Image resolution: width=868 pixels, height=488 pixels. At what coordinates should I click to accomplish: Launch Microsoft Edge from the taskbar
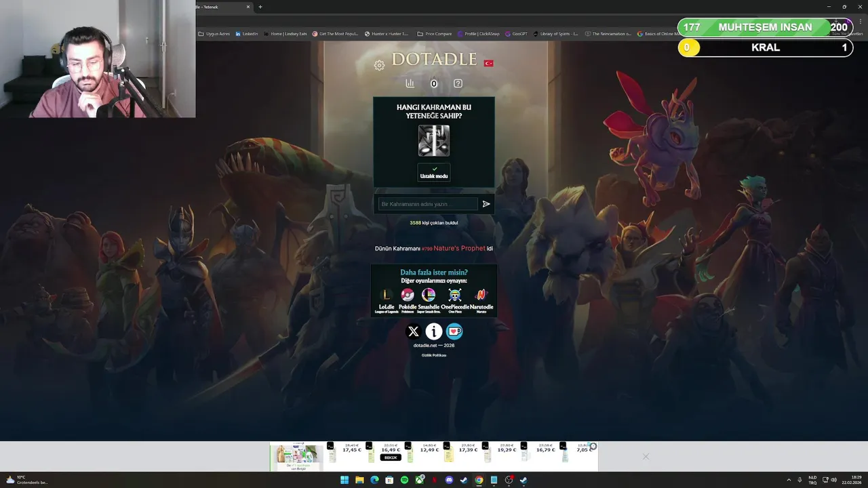coord(374,480)
